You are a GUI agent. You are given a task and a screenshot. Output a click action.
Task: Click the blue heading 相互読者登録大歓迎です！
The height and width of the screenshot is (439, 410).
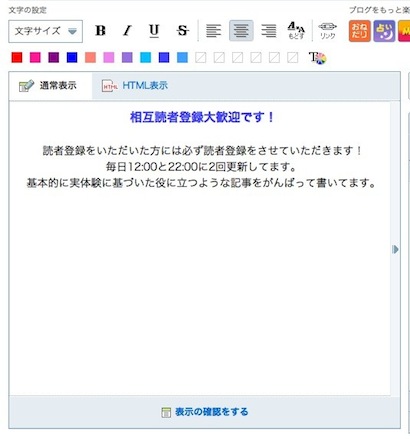click(x=202, y=117)
